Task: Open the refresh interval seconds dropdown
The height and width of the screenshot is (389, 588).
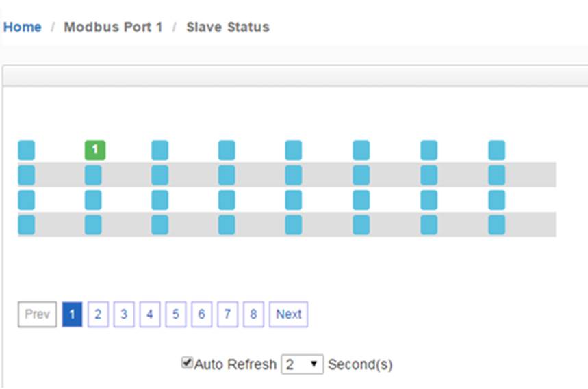Action: point(303,364)
